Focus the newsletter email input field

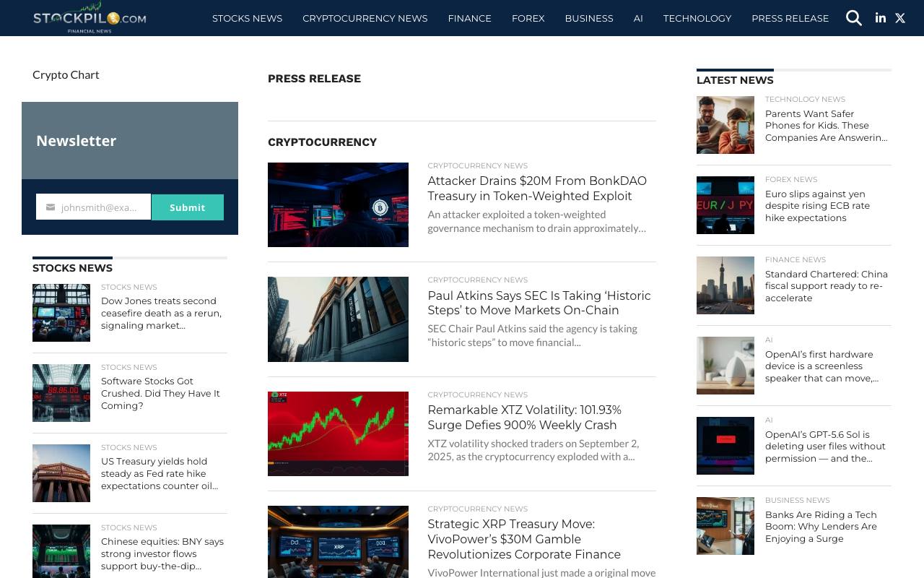(x=94, y=207)
